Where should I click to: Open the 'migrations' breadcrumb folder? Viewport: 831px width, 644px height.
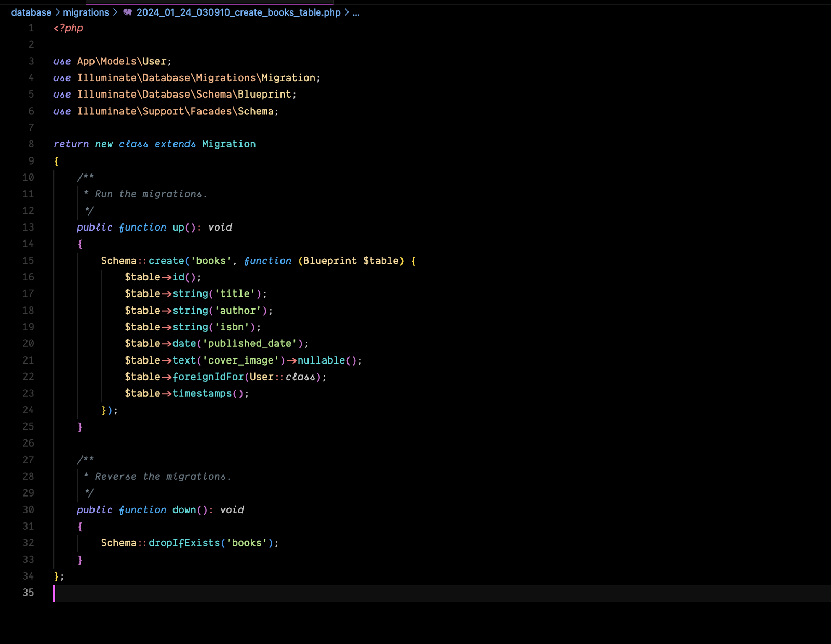tap(86, 12)
